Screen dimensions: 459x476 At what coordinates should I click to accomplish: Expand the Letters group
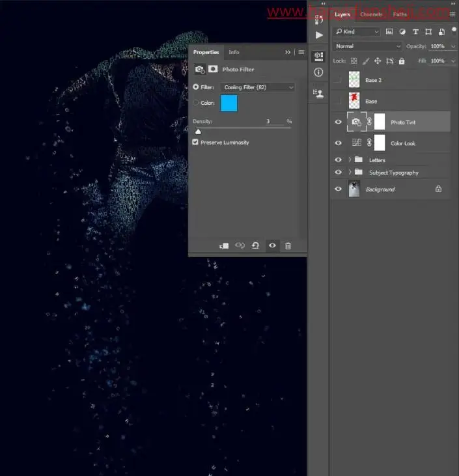[x=350, y=160]
